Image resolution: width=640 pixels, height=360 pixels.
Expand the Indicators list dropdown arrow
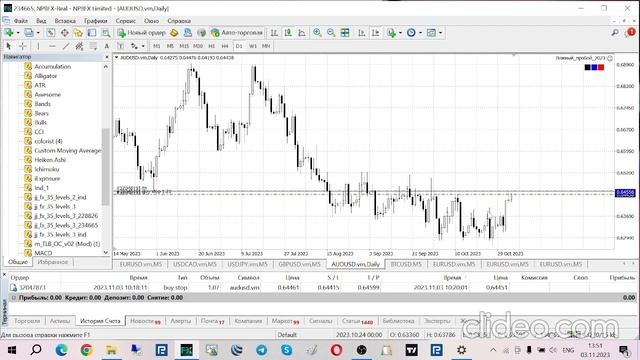[x=400, y=33]
